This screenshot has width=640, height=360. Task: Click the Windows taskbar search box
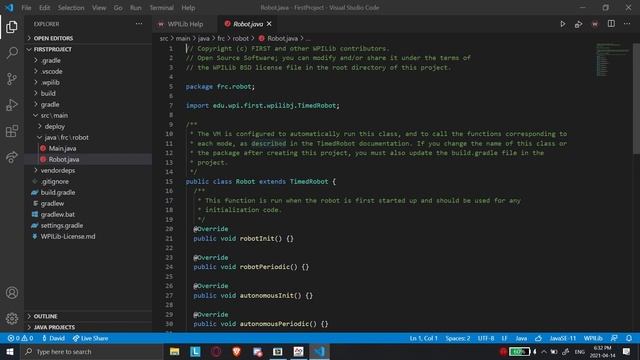click(x=91, y=351)
